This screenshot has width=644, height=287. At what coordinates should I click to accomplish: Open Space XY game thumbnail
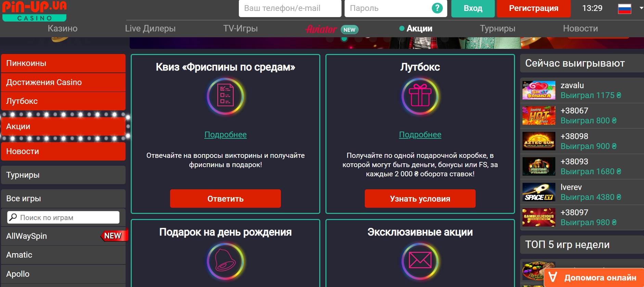pyautogui.click(x=539, y=192)
